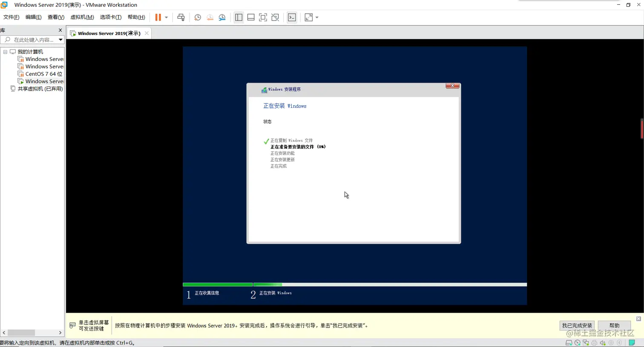644x347 pixels.
Task: Minimize the VMware Workstation window
Action: [618, 5]
